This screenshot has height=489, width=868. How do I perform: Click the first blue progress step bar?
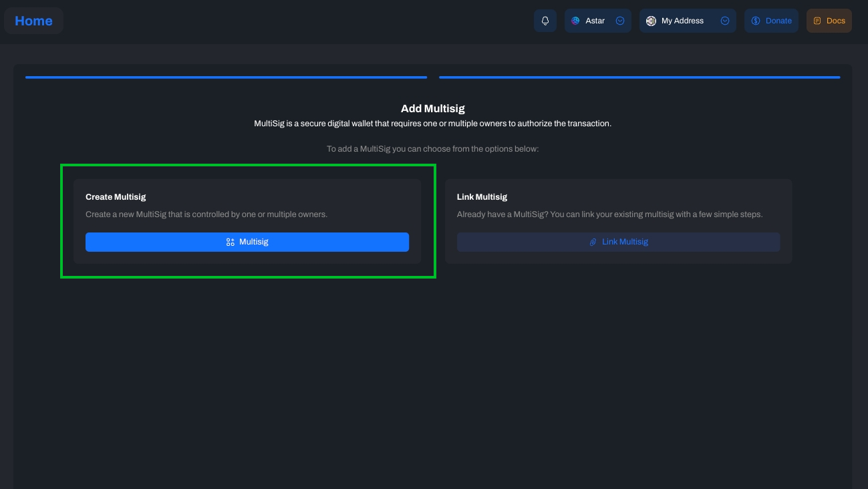pyautogui.click(x=226, y=77)
